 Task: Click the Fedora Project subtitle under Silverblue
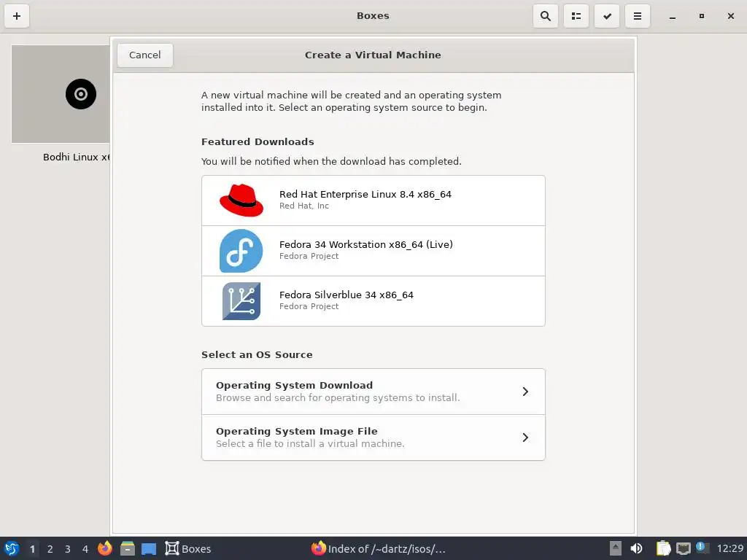pos(309,306)
